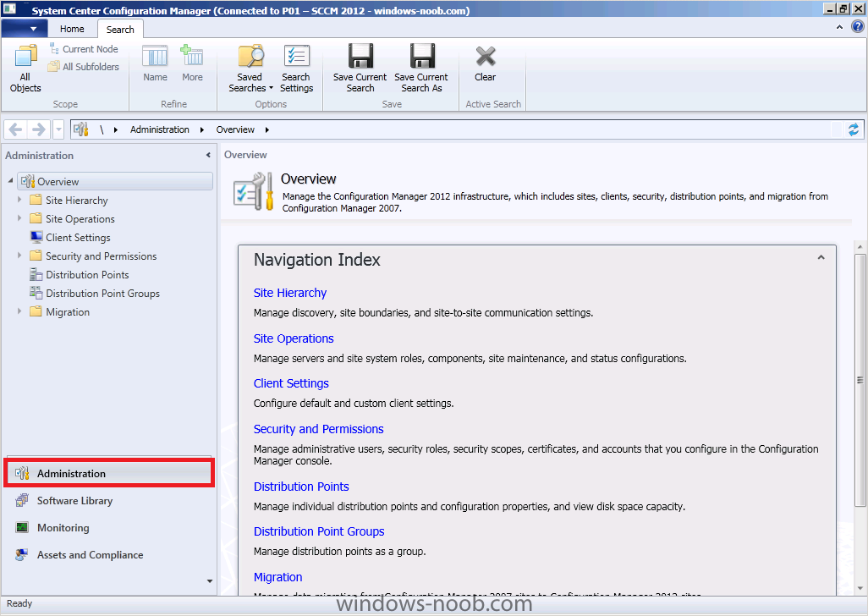This screenshot has height=616, width=868.
Task: Switch to the Home ribbon tab
Action: [x=72, y=29]
